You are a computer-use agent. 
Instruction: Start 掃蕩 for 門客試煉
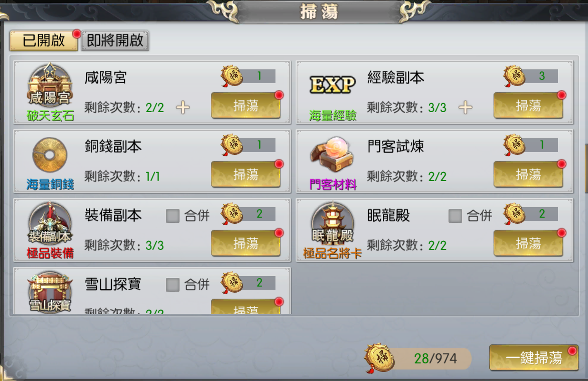[528, 174]
